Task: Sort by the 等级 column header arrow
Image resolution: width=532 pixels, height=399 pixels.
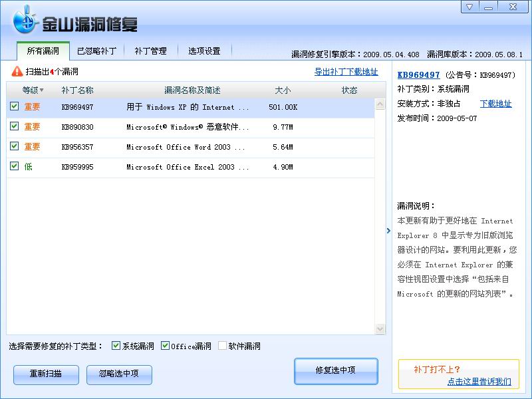Action: pyautogui.click(x=42, y=90)
